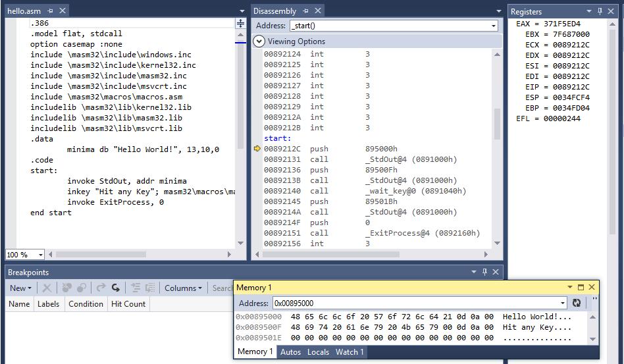Open Disassembly document list dropdown arrow
624x364 pixels.
tap(499, 11)
